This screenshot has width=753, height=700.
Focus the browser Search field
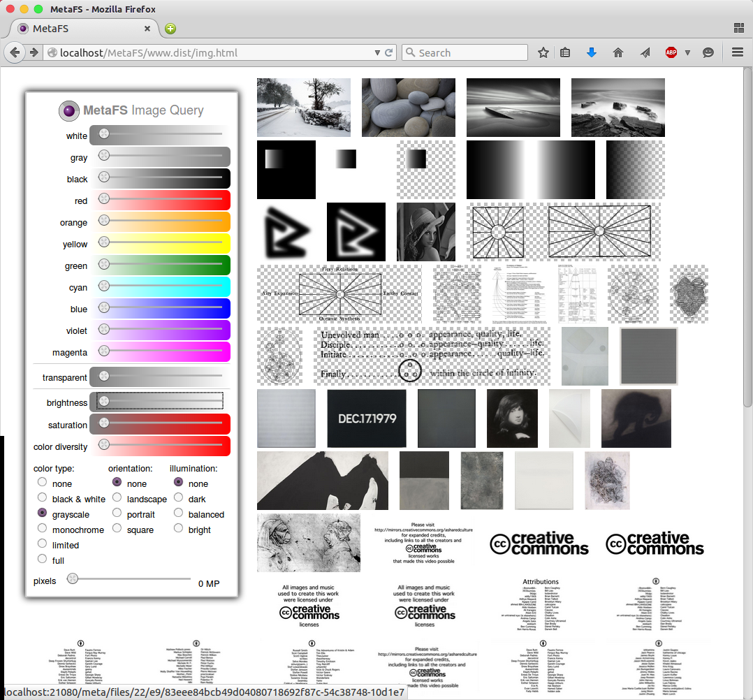point(465,53)
